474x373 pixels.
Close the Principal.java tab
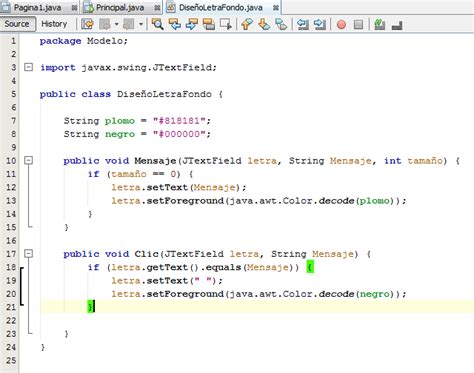157,8
